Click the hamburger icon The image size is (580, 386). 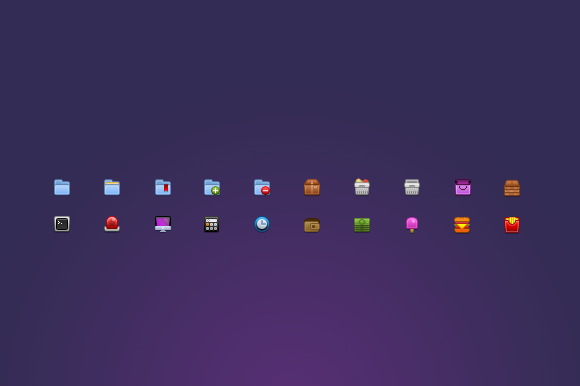click(462, 225)
